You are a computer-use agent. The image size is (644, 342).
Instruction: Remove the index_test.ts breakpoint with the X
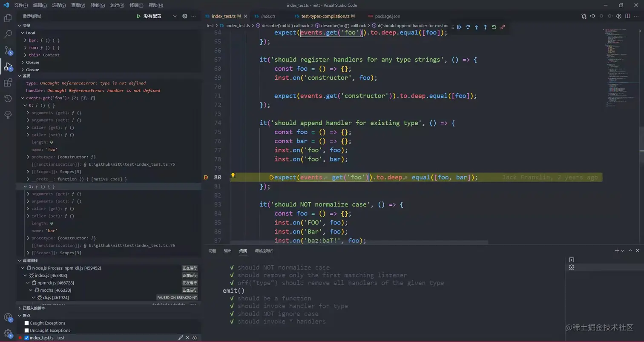(187, 338)
